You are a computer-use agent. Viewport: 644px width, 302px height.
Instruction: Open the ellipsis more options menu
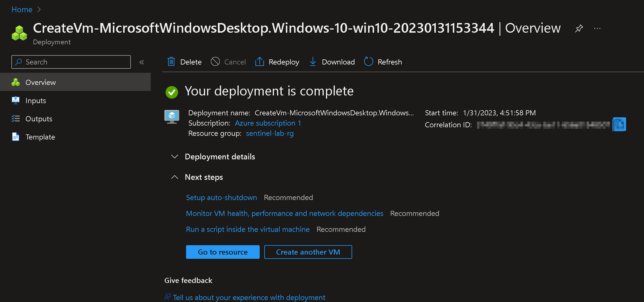(597, 28)
